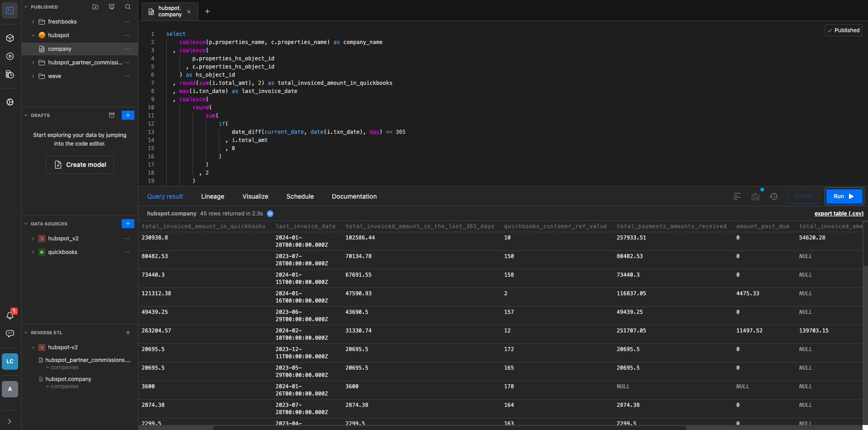The height and width of the screenshot is (430, 868).
Task: Open notifications bell with red badge
Action: click(x=10, y=315)
